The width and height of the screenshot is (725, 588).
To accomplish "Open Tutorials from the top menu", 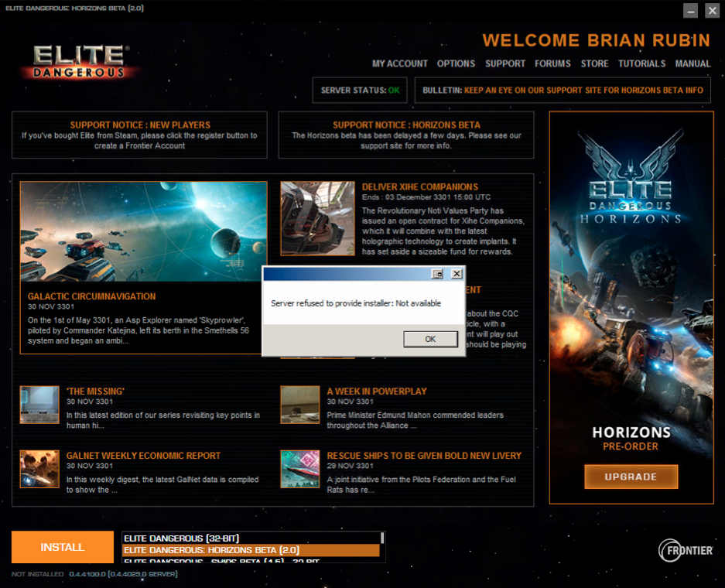I will click(641, 63).
